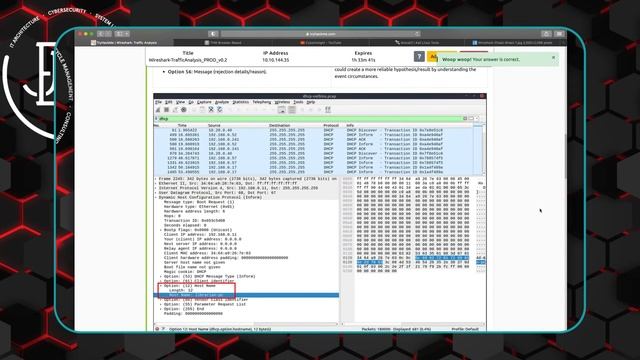Screen dimensions: 640x360
Task: Click the Profile: Default status bar entry
Action: pos(465,329)
